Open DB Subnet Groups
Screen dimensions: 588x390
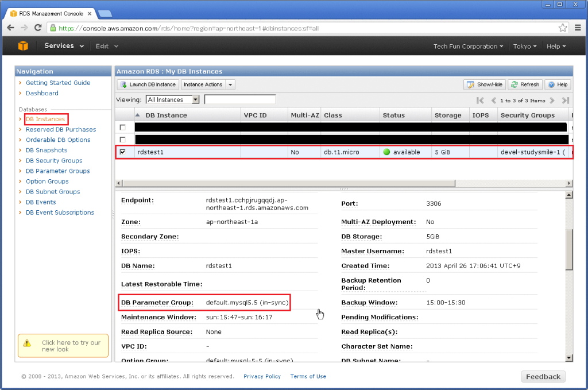point(53,192)
